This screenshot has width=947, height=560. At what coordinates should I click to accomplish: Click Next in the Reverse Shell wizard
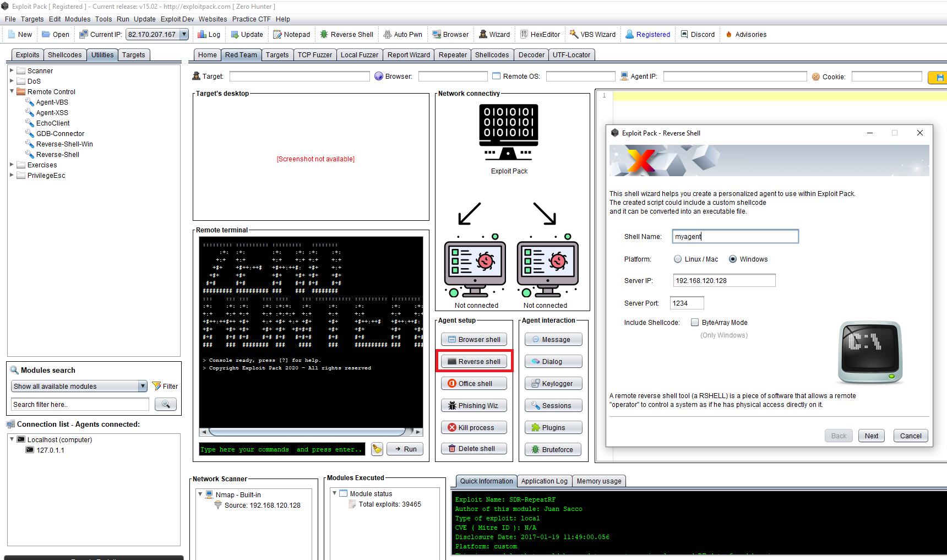pyautogui.click(x=871, y=436)
